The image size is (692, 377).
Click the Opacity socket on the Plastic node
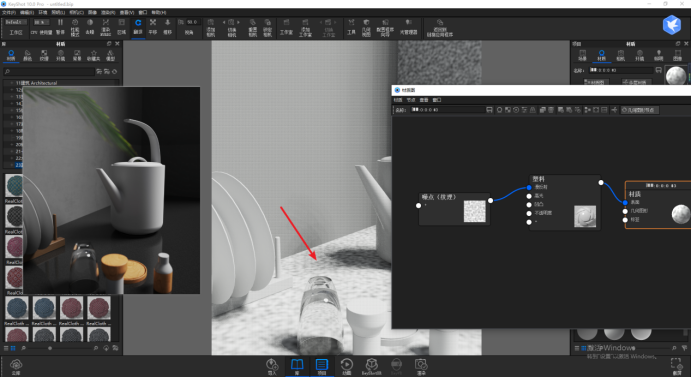[x=529, y=213]
